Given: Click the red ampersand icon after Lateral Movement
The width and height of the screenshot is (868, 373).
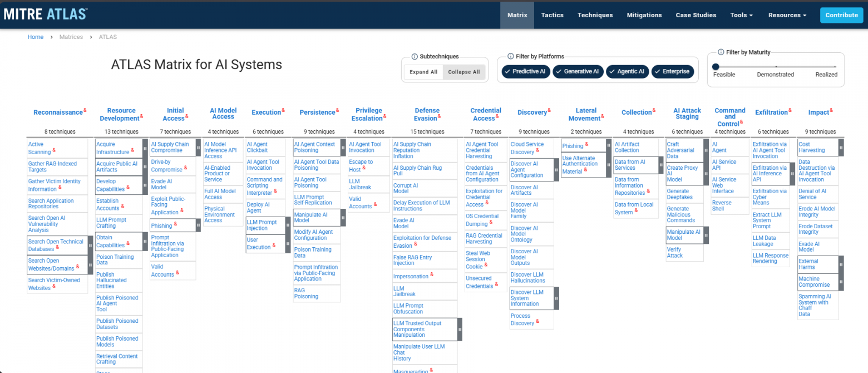Looking at the screenshot, I should point(603,116).
